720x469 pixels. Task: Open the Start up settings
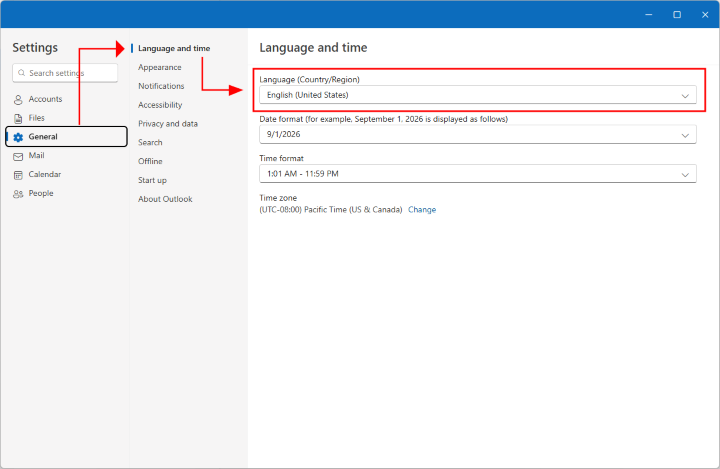tap(152, 180)
